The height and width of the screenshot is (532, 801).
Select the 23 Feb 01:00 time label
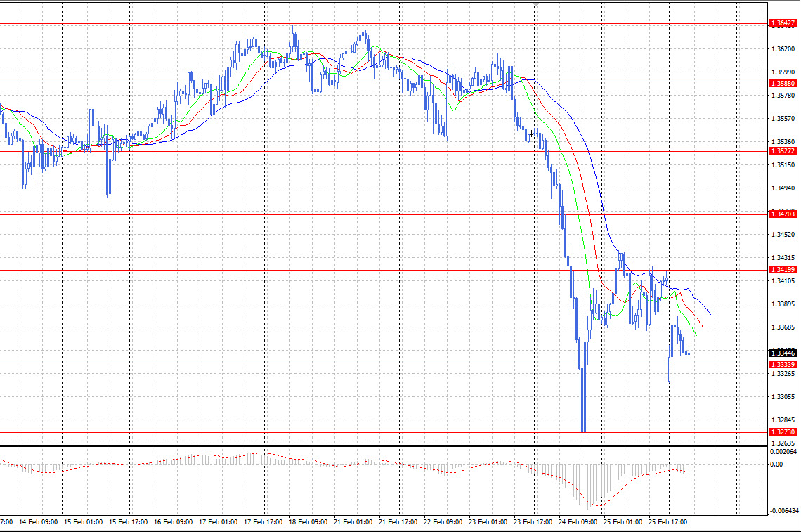pyautogui.click(x=488, y=521)
